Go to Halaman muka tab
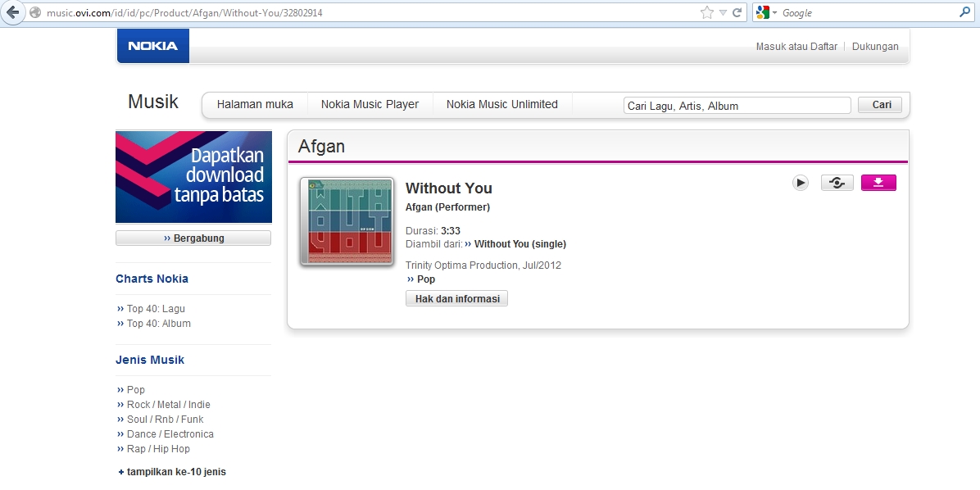This screenshot has width=980, height=490. click(x=255, y=104)
